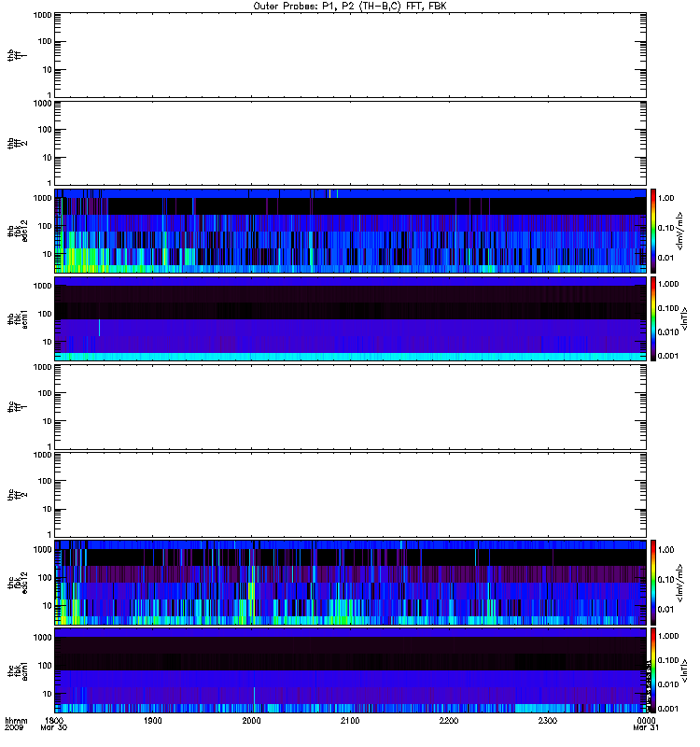The image size is (700, 747).
Task: Click the "1800" time axis label
Action: click(x=54, y=720)
